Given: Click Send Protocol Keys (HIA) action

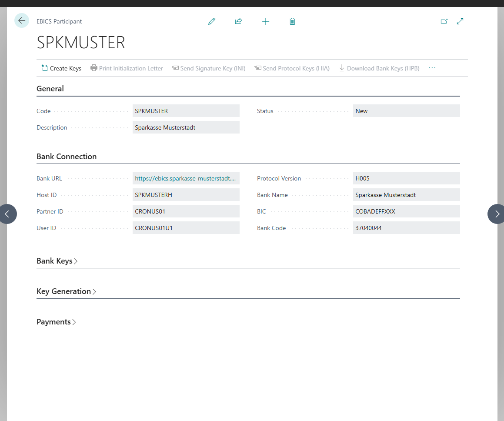Looking at the screenshot, I should coord(292,68).
